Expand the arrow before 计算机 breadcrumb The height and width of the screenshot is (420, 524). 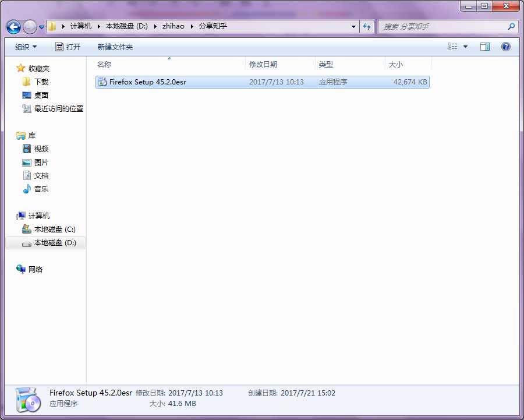point(63,26)
